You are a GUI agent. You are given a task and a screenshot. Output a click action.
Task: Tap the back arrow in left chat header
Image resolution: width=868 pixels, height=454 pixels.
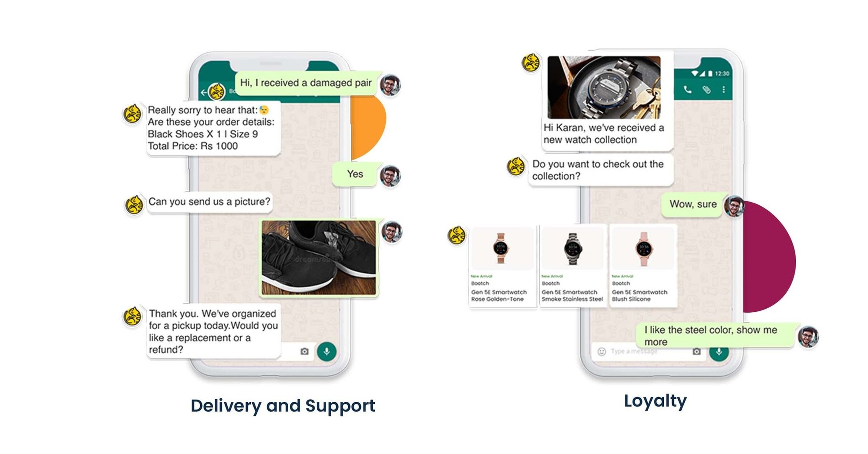click(x=203, y=92)
